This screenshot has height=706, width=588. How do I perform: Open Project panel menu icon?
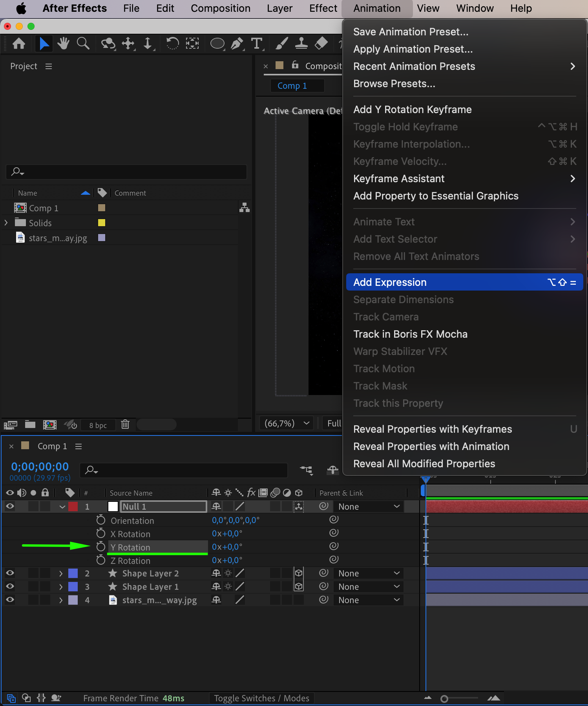49,66
